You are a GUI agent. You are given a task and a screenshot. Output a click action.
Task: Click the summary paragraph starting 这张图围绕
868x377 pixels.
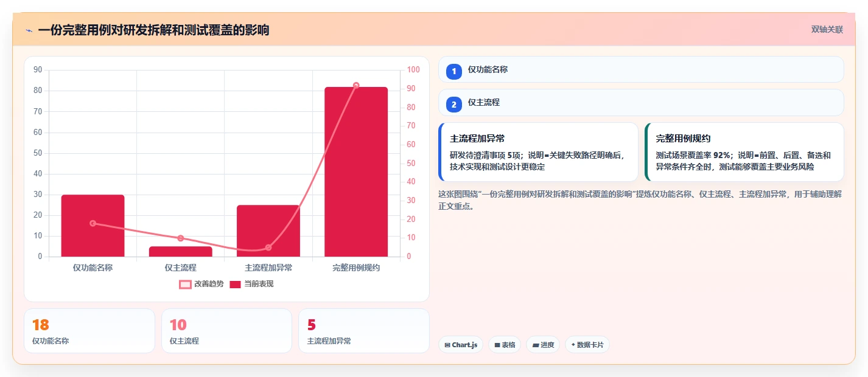[x=640, y=200]
